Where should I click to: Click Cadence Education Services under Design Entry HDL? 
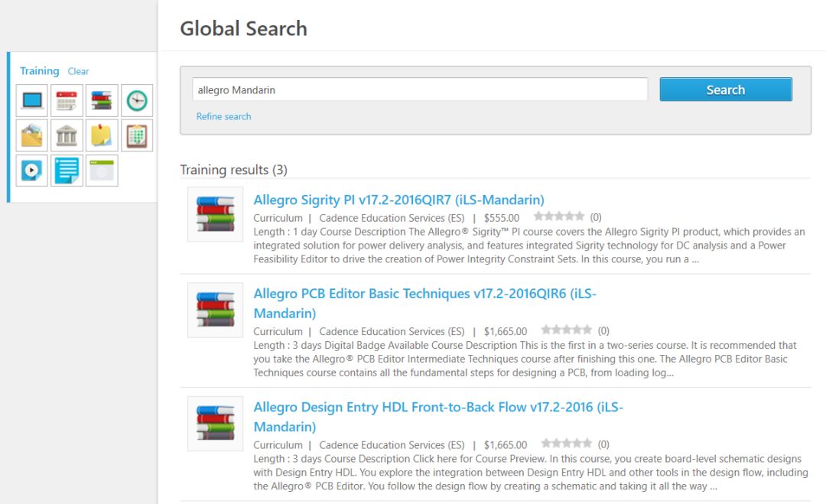point(392,445)
